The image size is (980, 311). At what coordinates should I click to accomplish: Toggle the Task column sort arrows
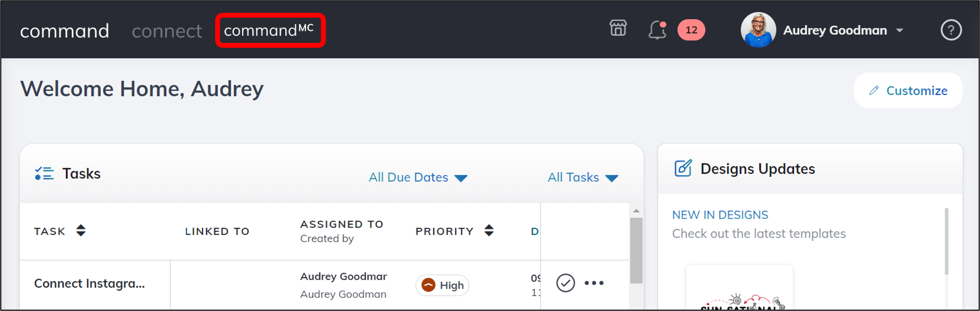coord(81,231)
